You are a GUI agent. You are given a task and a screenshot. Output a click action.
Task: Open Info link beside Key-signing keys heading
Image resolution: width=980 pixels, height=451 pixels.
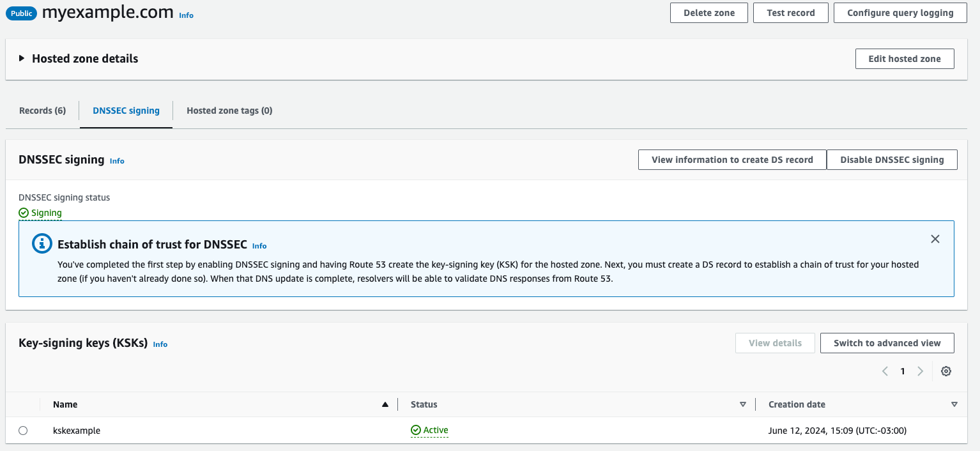coord(160,344)
